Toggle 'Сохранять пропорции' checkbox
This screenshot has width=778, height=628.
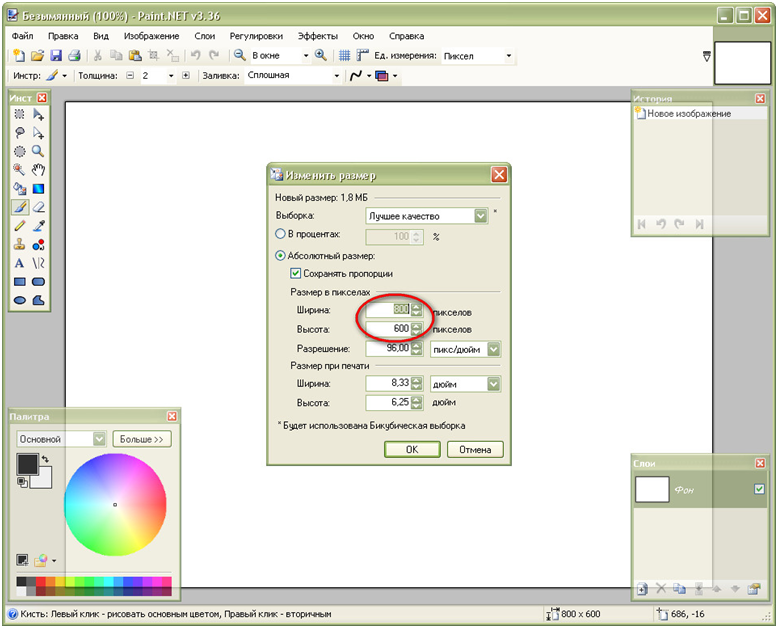tap(296, 273)
